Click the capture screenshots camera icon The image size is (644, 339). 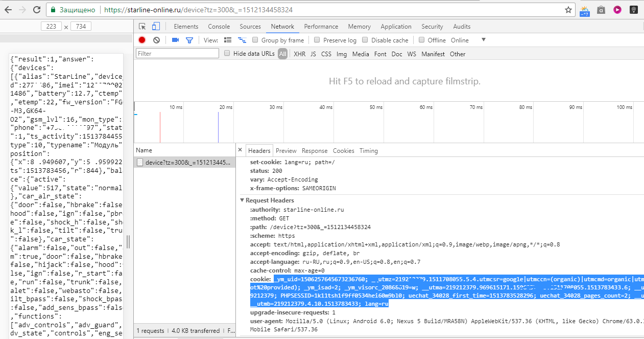click(175, 40)
